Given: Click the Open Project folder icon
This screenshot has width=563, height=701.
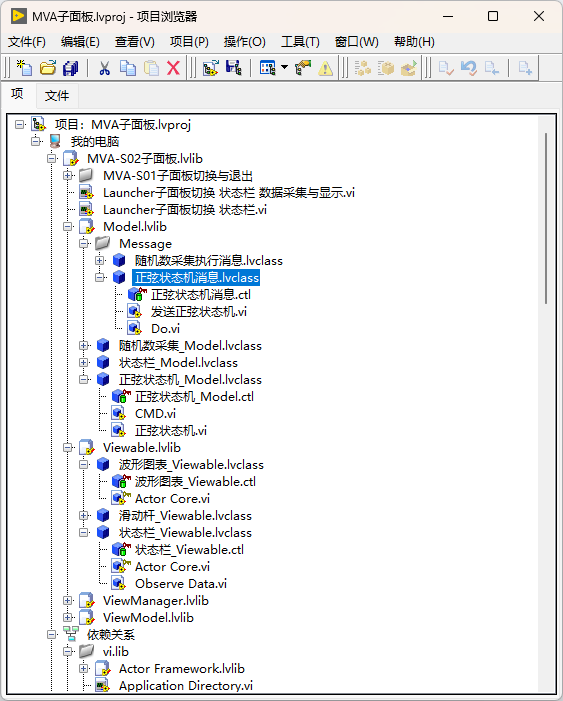Looking at the screenshot, I should (48, 68).
